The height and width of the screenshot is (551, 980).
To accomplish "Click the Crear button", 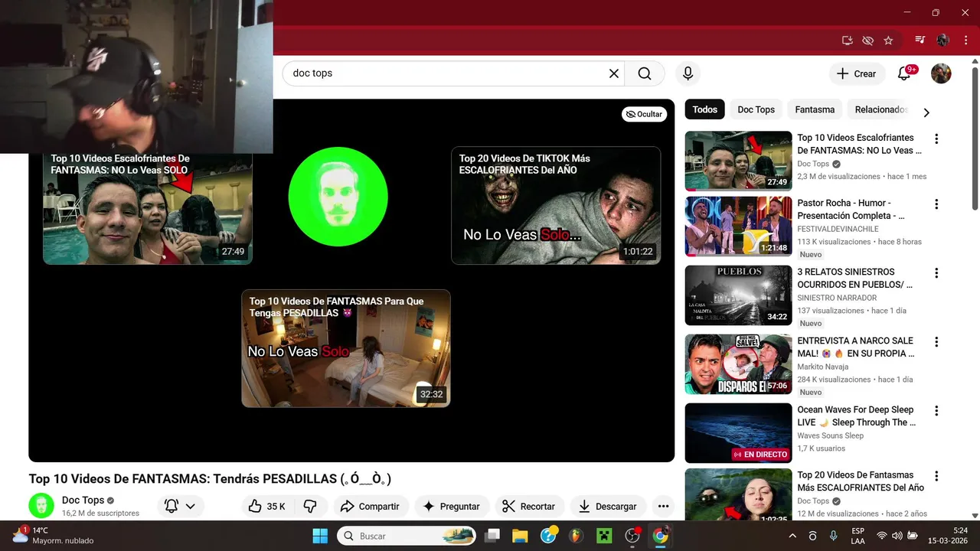I will click(857, 73).
